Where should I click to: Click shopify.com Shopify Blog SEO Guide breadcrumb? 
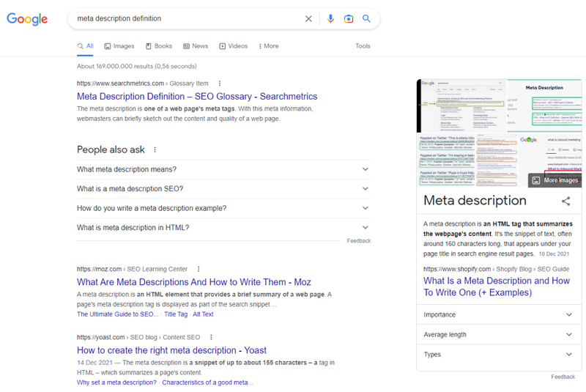pos(497,269)
